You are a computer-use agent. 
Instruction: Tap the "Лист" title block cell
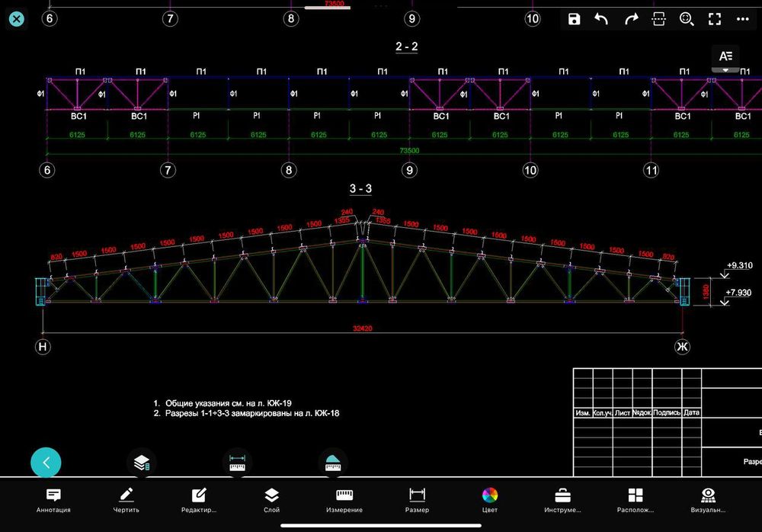[623, 413]
